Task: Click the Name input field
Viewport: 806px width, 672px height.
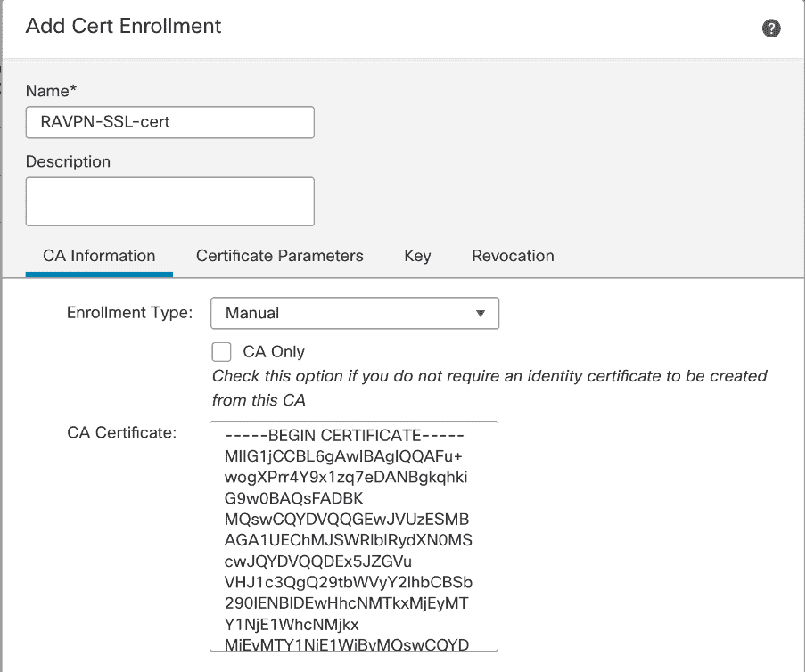Action: point(170,122)
